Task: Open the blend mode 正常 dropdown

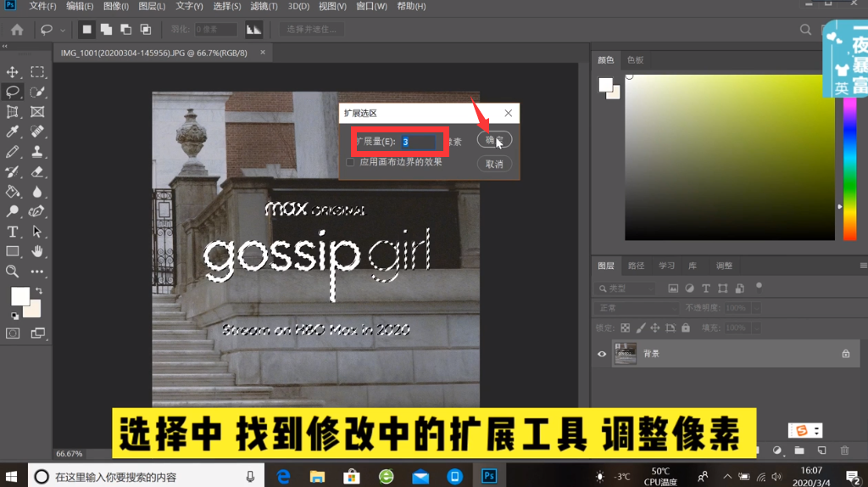Action: 637,308
